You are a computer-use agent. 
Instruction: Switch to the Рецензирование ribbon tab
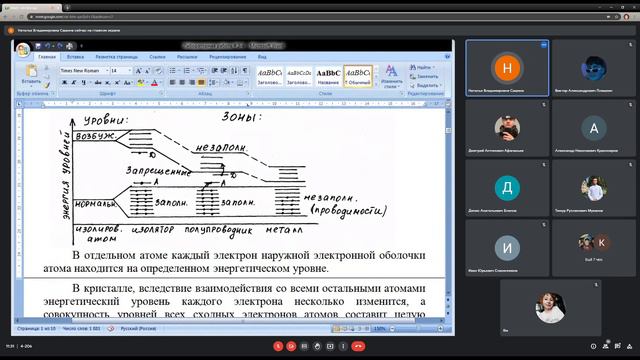(x=227, y=57)
